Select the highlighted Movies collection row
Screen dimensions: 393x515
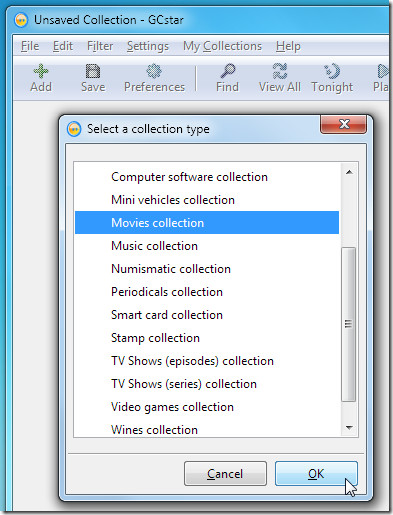tap(207, 223)
